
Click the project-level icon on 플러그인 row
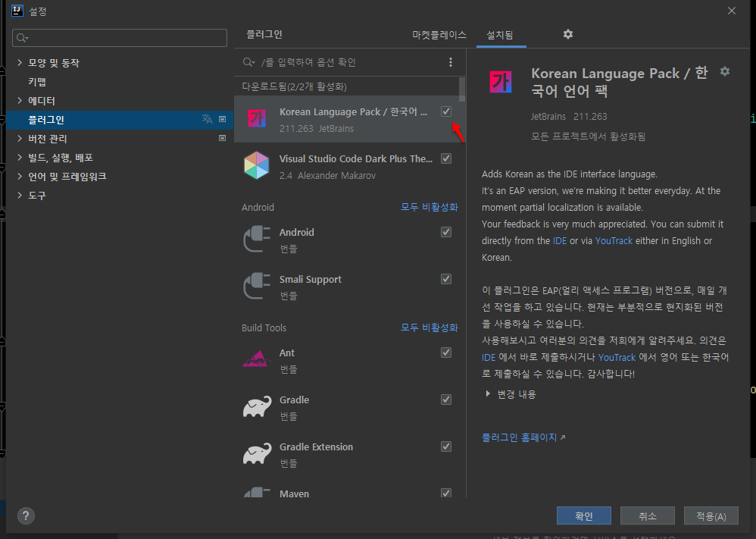coord(222,119)
